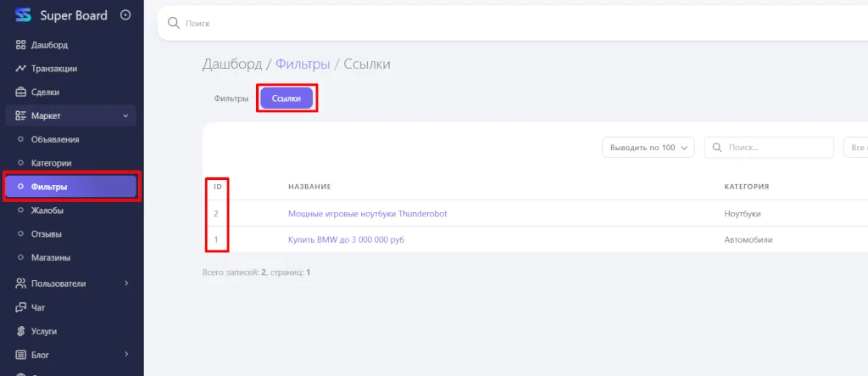Open the Транзакции sidebar item

click(x=53, y=68)
